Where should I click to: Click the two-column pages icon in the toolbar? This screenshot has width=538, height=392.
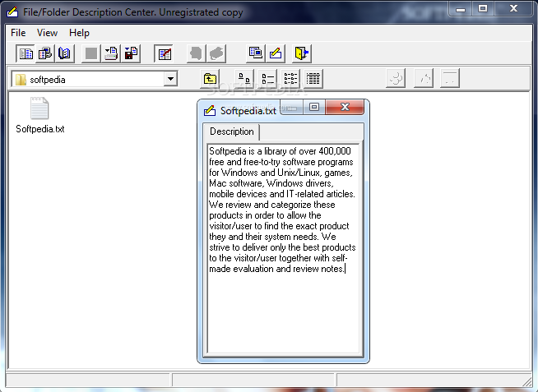(x=26, y=53)
